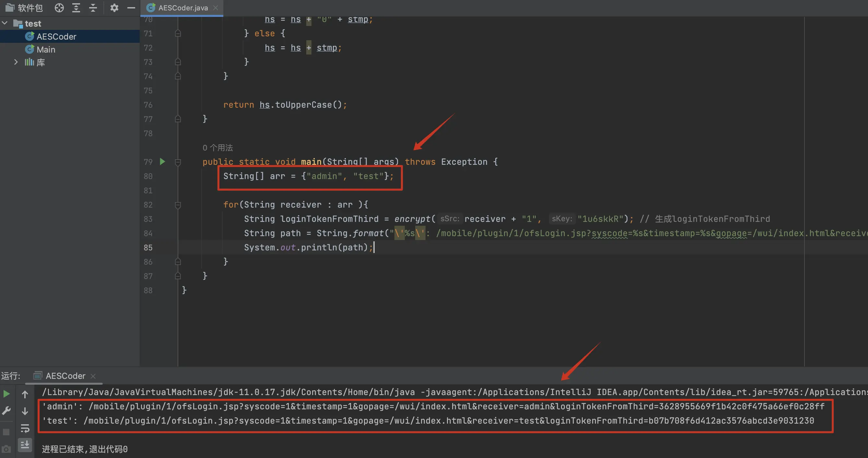Click the expand all icon in project toolbar

click(x=76, y=8)
